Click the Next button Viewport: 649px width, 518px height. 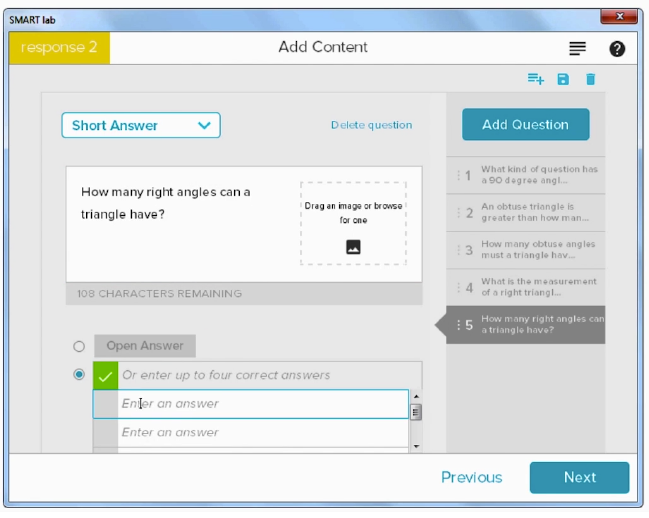579,478
